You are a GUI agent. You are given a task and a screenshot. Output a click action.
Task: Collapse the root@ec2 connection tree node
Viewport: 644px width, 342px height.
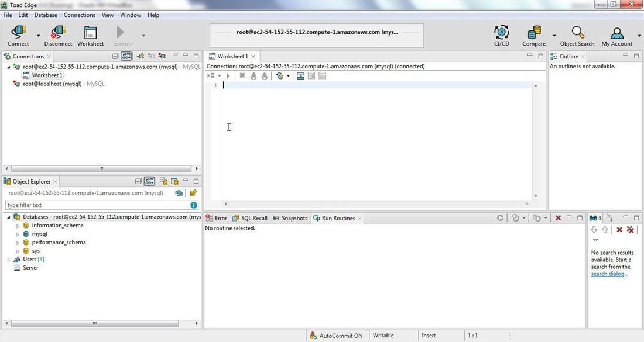9,67
